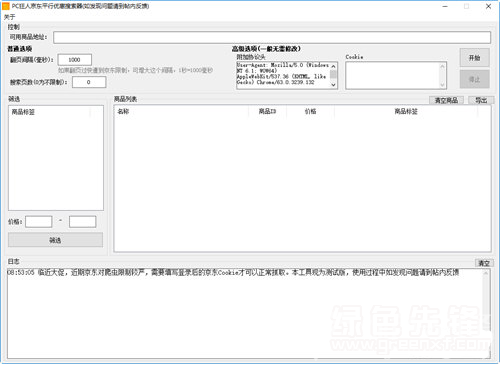Click the log area scroll-up arrow
The height and width of the screenshot is (365, 500).
point(486,274)
